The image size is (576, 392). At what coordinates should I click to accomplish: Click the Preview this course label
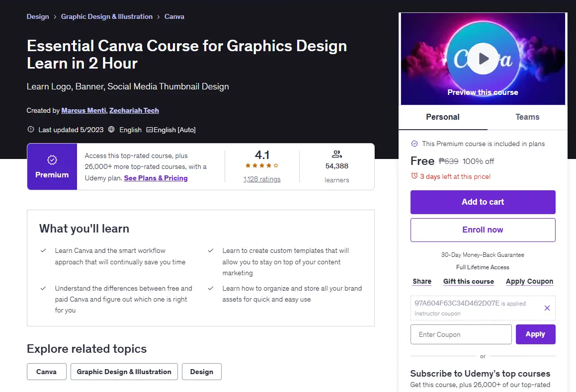point(483,92)
